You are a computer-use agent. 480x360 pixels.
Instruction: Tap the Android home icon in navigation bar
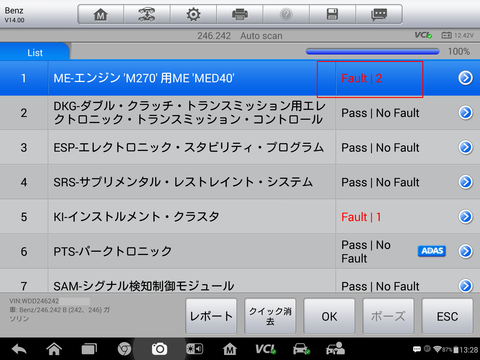point(54,349)
